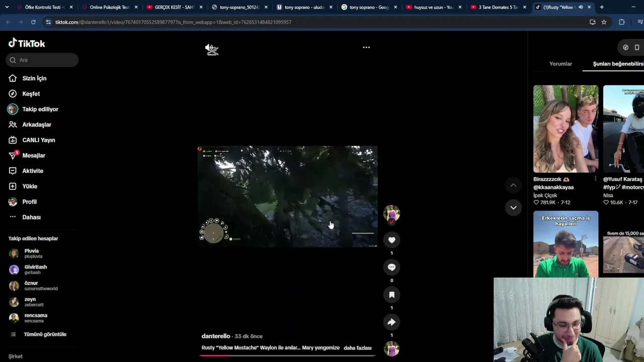The height and width of the screenshot is (362, 644).
Task: Expand the Şirket footer section
Action: (15, 356)
